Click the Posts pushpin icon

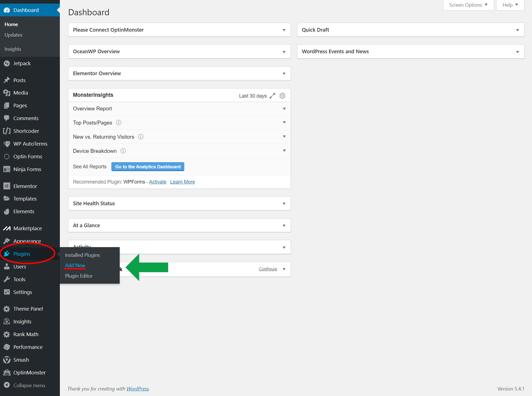[7, 80]
